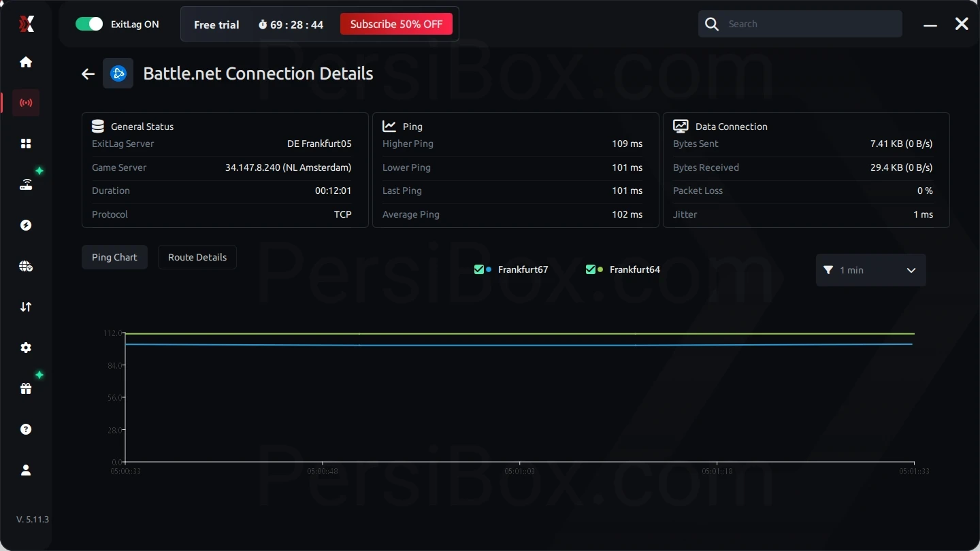Click the Packet Loss label
The width and height of the screenshot is (980, 551).
pyautogui.click(x=698, y=190)
